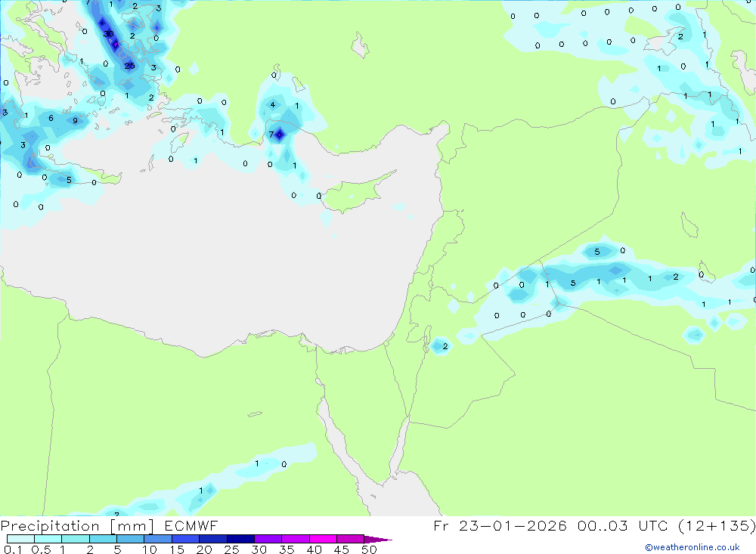Click the "(12+135)" forecast offset text
This screenshot has width=756, height=554.
[x=717, y=525]
